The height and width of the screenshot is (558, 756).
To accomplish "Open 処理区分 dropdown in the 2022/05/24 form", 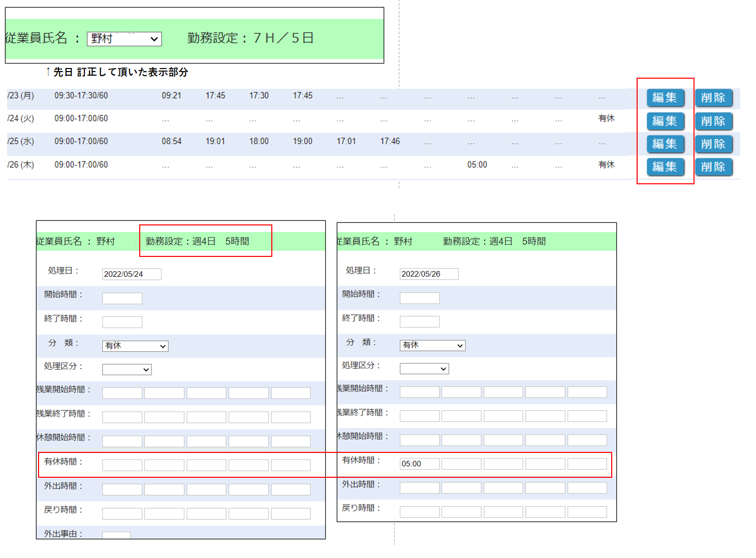I will click(x=127, y=370).
